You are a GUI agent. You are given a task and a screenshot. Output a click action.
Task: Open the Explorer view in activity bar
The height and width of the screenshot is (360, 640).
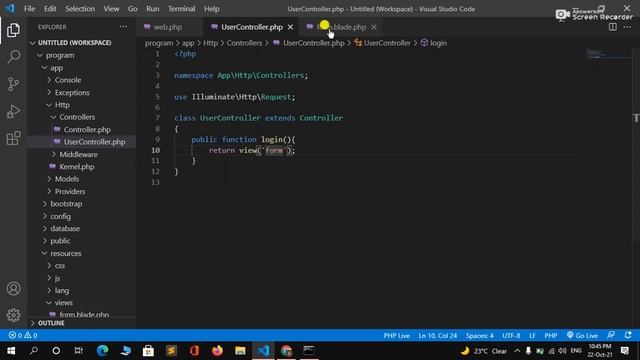tap(13, 30)
